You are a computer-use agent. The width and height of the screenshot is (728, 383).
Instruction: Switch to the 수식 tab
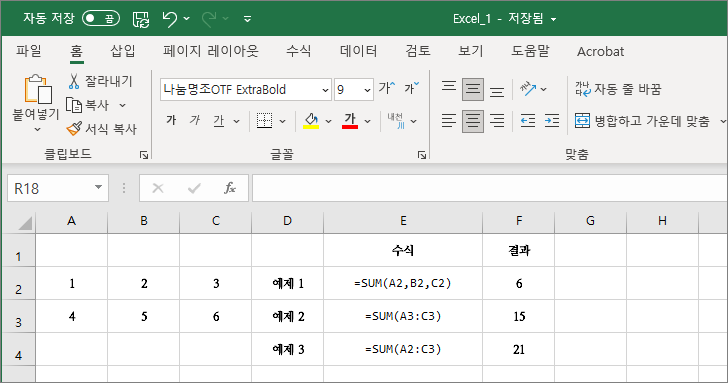click(x=299, y=51)
